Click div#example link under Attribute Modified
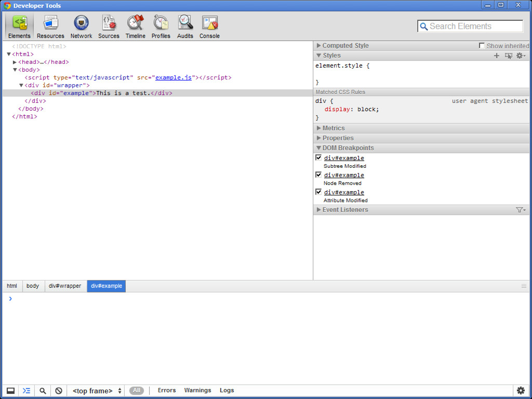The height and width of the screenshot is (399, 532). coord(344,192)
